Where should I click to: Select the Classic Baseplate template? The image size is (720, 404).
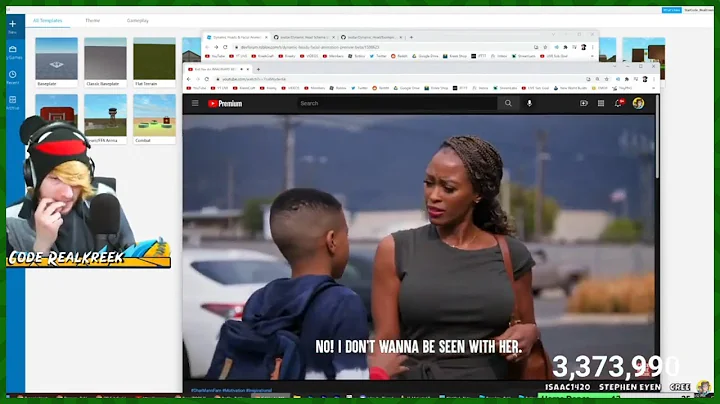(105, 62)
